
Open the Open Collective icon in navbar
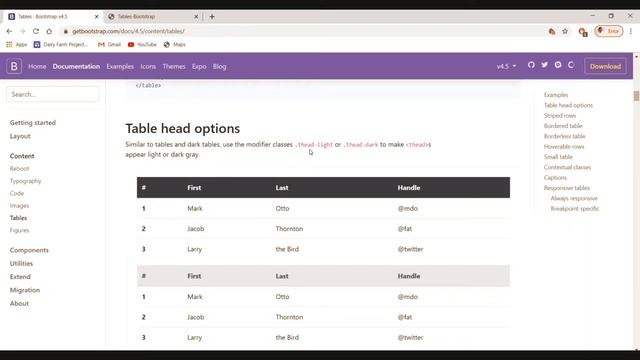[571, 65]
